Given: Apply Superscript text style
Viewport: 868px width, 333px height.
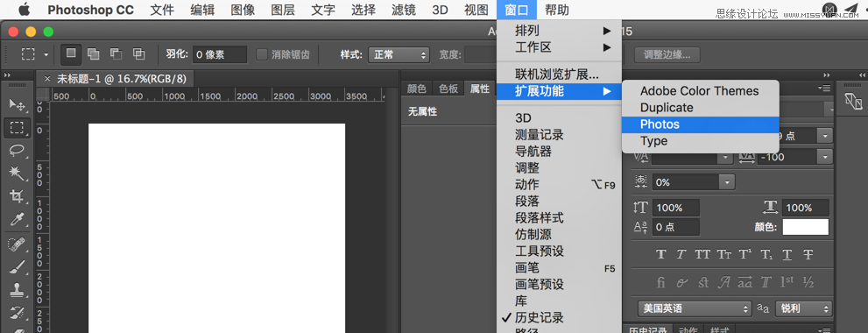Looking at the screenshot, I should pyautogui.click(x=745, y=254).
